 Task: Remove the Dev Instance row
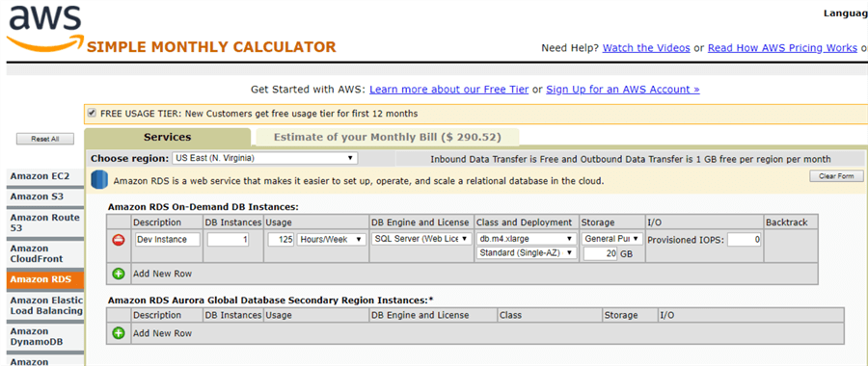[x=119, y=240]
